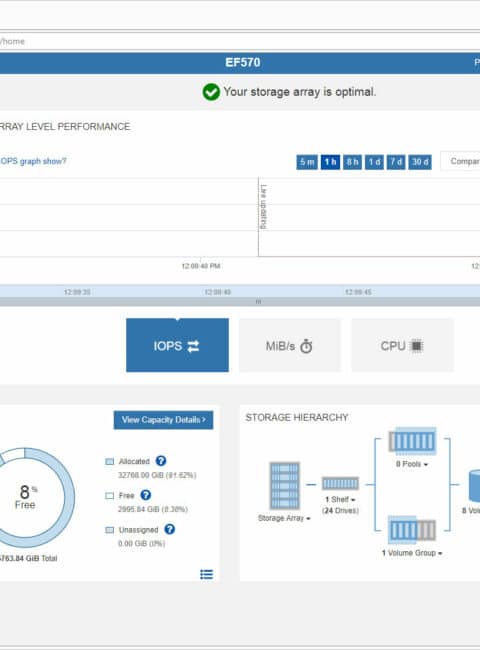Viewport: 480px width, 650px height.
Task: Click the Free legend color swatch
Action: [x=109, y=495]
